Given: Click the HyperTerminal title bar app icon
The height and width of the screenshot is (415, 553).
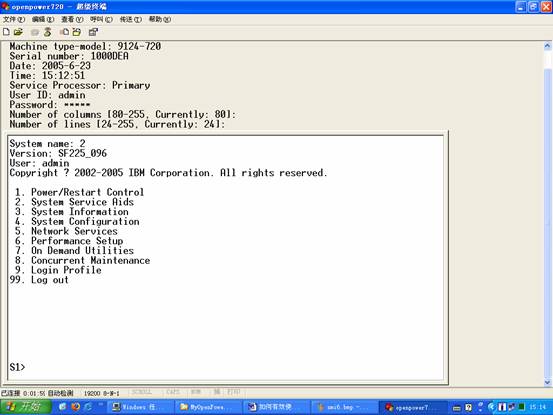Looking at the screenshot, I should [x=5, y=6].
